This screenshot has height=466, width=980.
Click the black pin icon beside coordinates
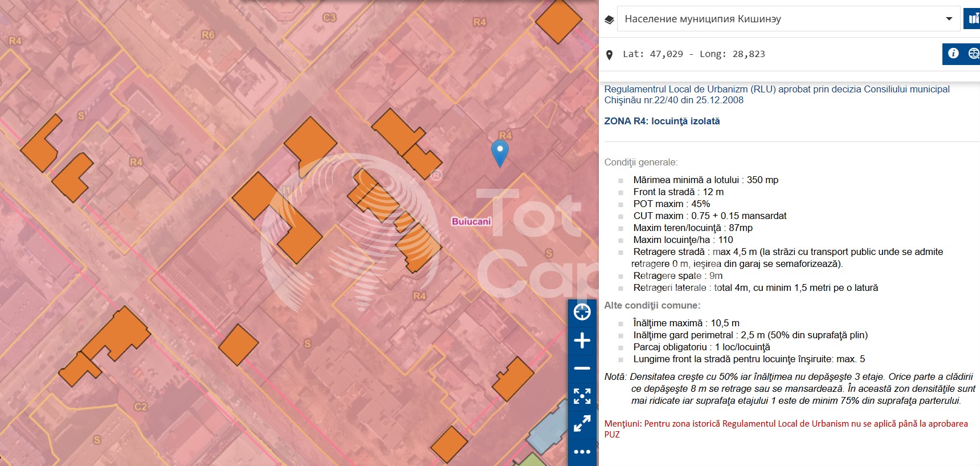pyautogui.click(x=609, y=55)
